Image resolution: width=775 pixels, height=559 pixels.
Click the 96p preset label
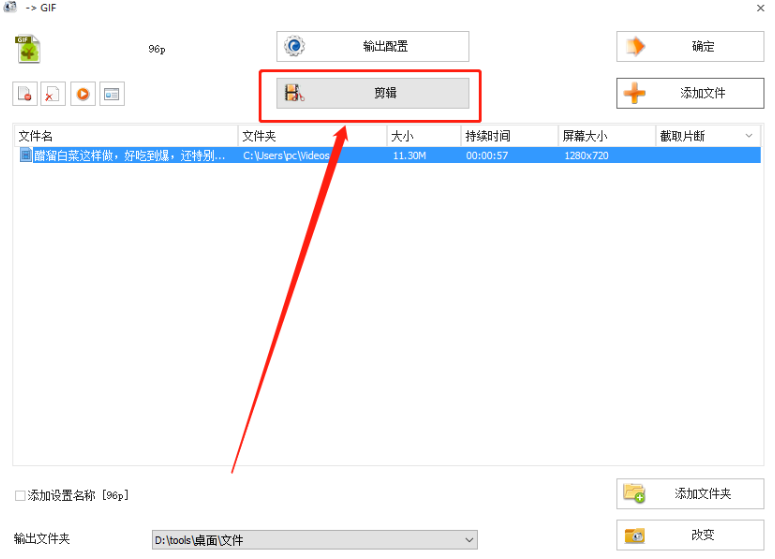[x=157, y=49]
